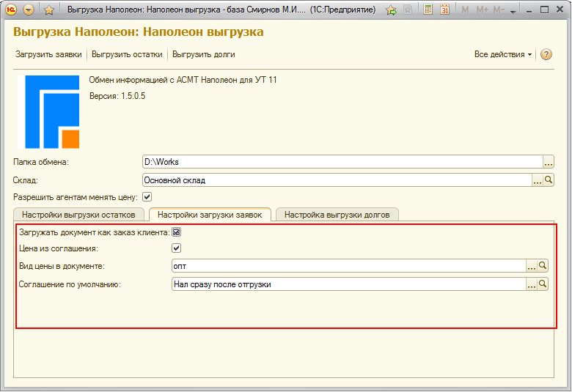This screenshot has width=572, height=392.
Task: Click into the Вид цены в документе field
Action: (349, 266)
